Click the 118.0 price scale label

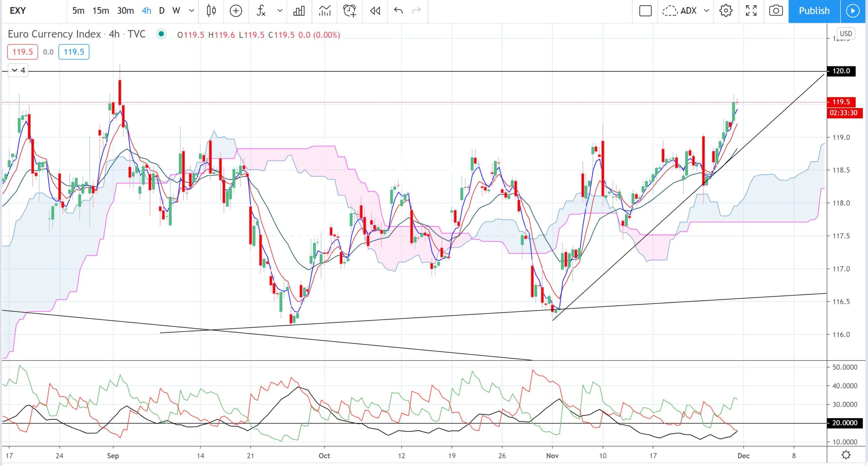(x=841, y=203)
